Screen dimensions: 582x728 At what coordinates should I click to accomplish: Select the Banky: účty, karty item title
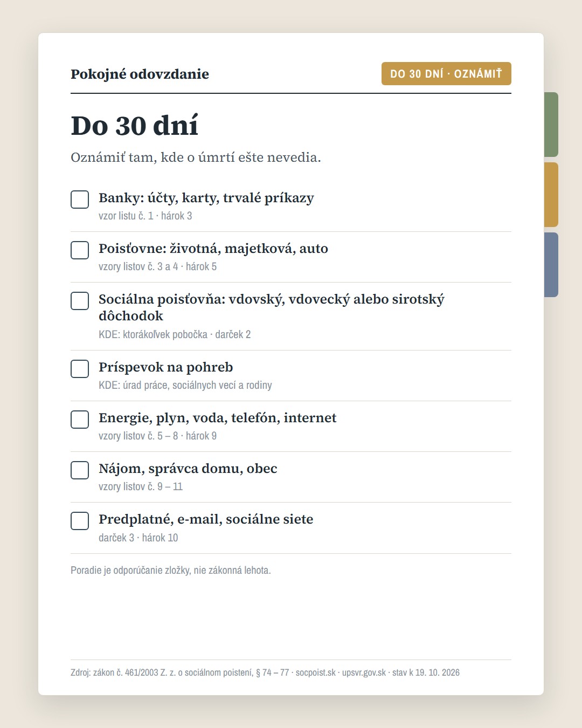206,198
